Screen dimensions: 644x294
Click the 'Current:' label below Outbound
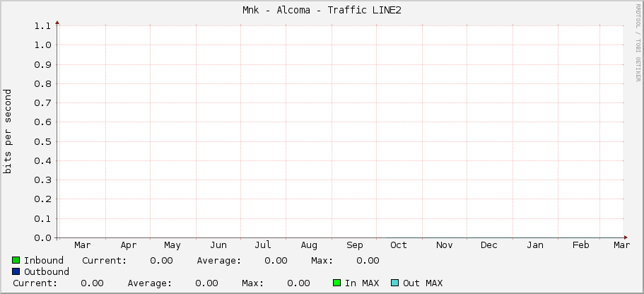35,283
